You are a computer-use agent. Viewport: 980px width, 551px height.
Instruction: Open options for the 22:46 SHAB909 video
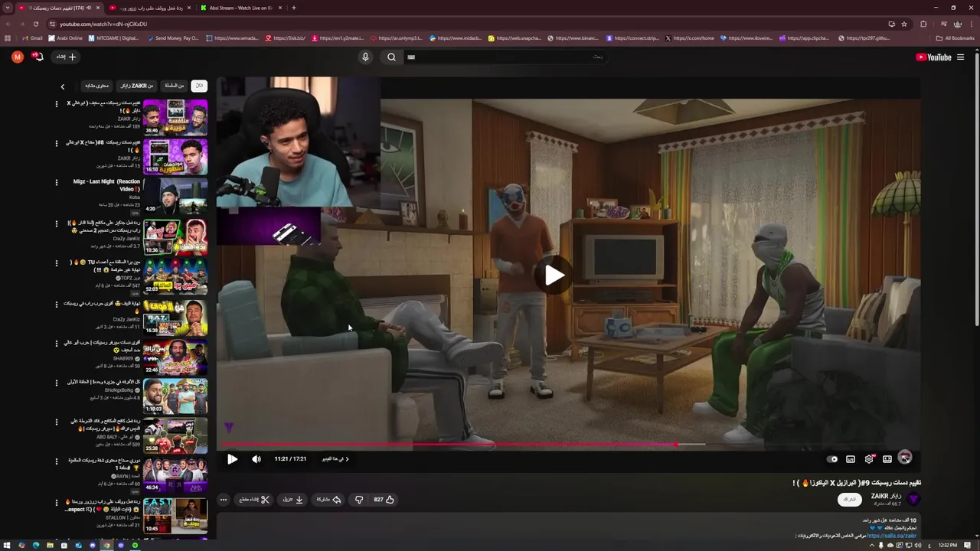tap(56, 343)
